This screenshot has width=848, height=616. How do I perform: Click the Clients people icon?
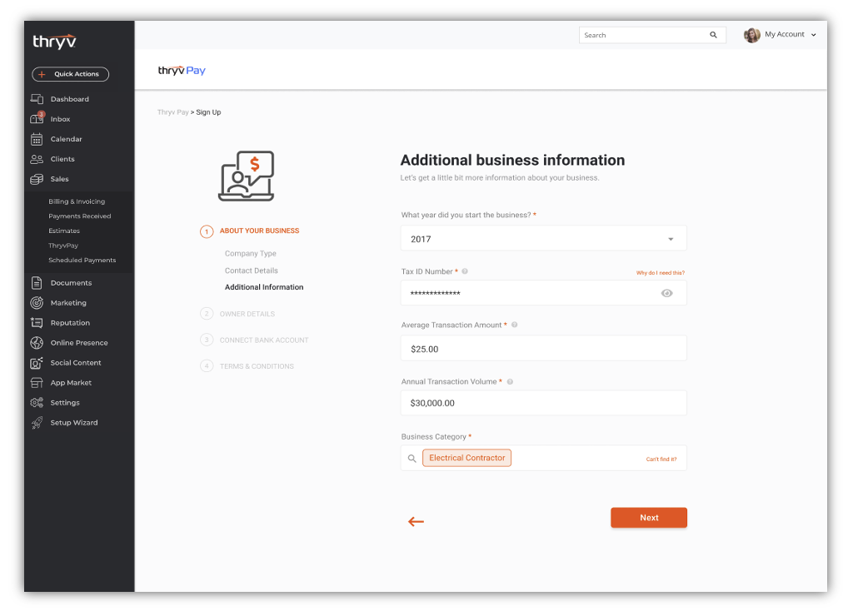click(37, 159)
